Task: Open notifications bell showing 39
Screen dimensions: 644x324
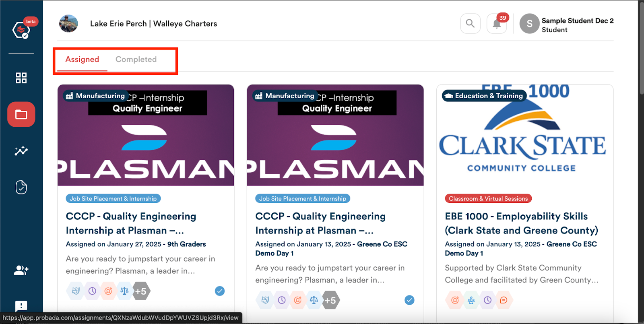Action: [497, 24]
